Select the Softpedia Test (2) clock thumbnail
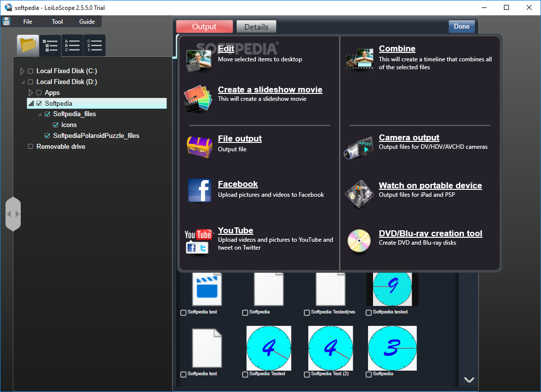Viewport: 541px width, 392px height. point(331,348)
